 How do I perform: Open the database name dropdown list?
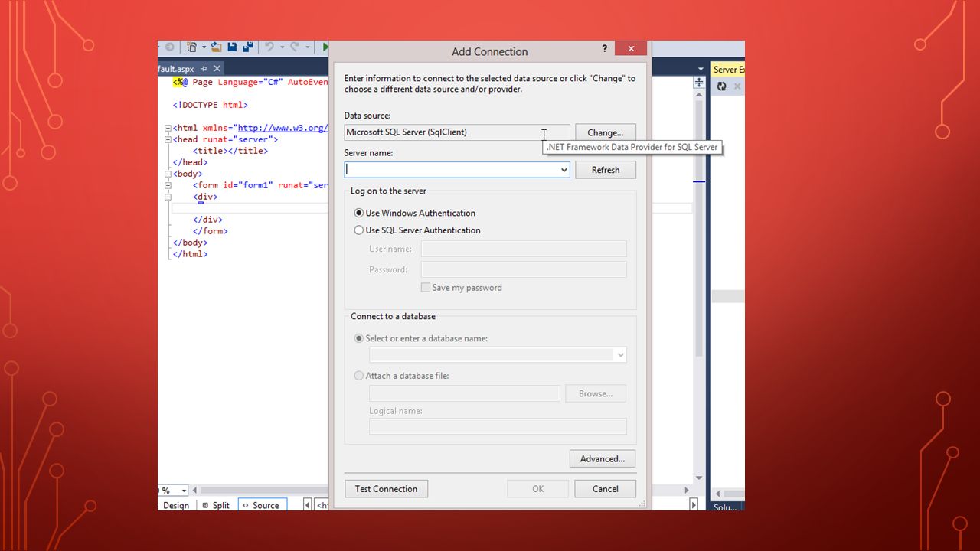click(x=619, y=355)
